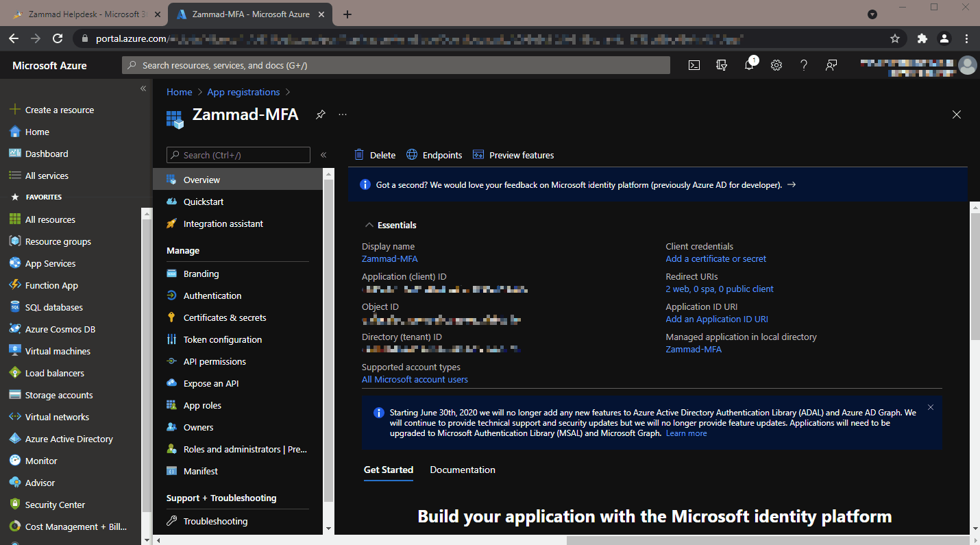980x545 pixels.
Task: Open Roles and administrators
Action: (x=237, y=449)
